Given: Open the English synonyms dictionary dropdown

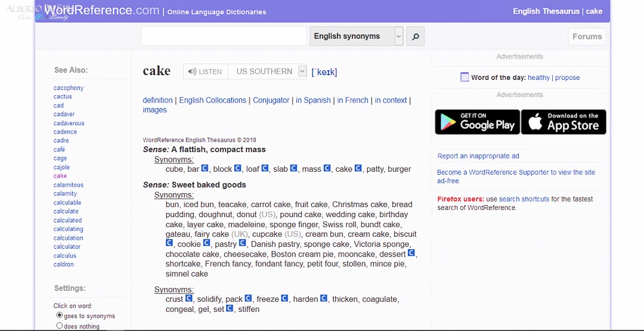Looking at the screenshot, I should (x=357, y=36).
